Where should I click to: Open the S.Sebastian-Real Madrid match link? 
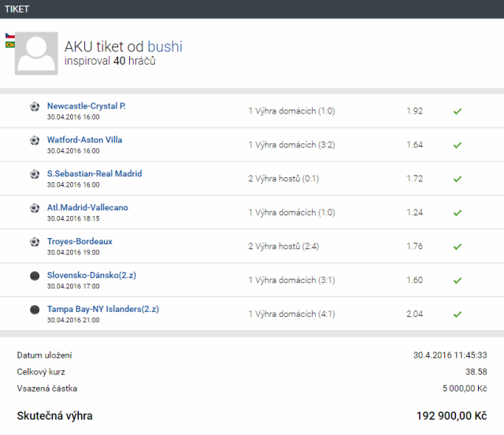[x=94, y=173]
